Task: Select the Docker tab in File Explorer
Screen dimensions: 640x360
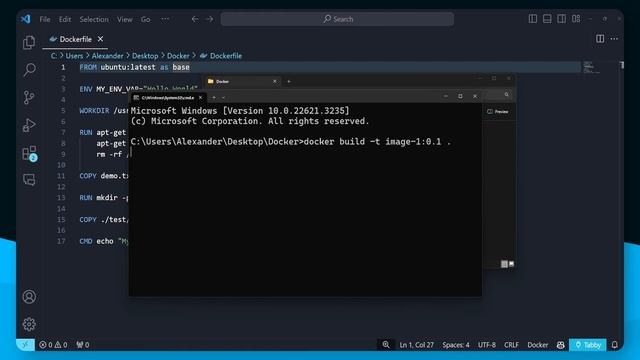Action: (x=242, y=82)
